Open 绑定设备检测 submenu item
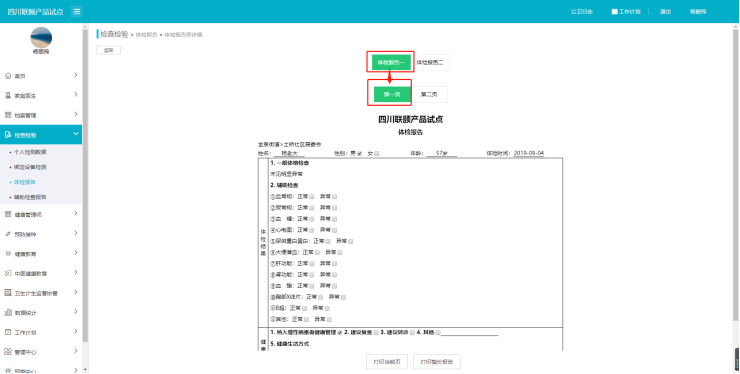 point(30,167)
